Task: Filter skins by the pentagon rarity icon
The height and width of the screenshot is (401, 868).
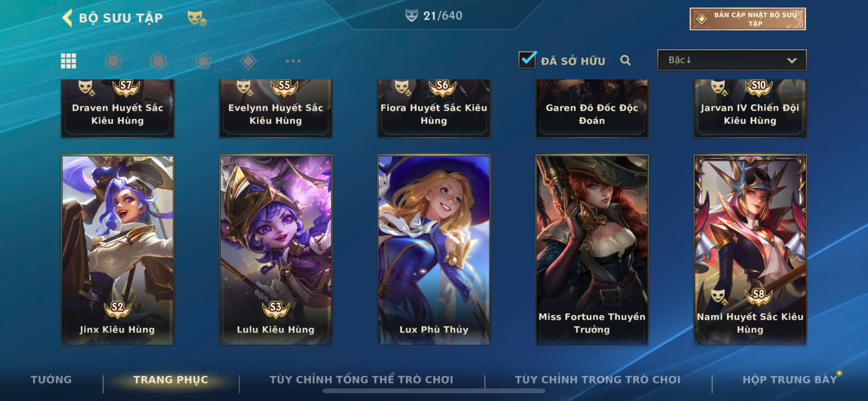Action: pyautogui.click(x=203, y=61)
